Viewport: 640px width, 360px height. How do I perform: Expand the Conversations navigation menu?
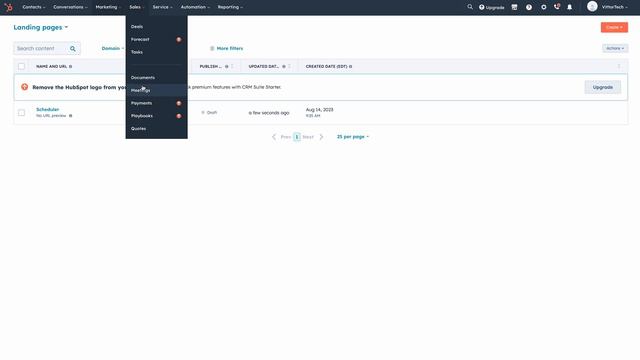[x=70, y=7]
